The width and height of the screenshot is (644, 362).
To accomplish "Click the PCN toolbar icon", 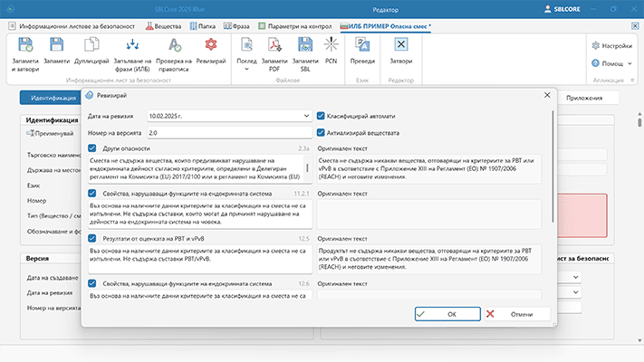I will (x=331, y=44).
